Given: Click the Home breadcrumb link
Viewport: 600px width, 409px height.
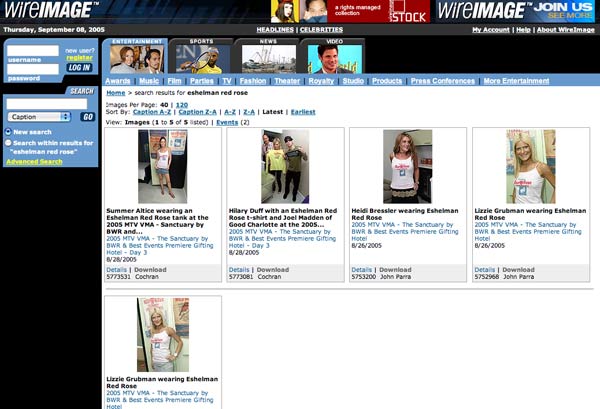Looking at the screenshot, I should click(116, 93).
